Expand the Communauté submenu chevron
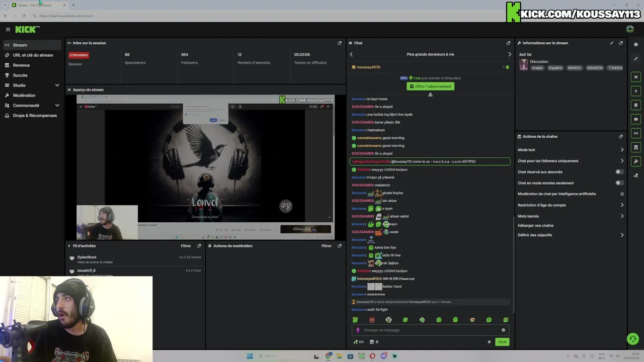 click(x=57, y=106)
